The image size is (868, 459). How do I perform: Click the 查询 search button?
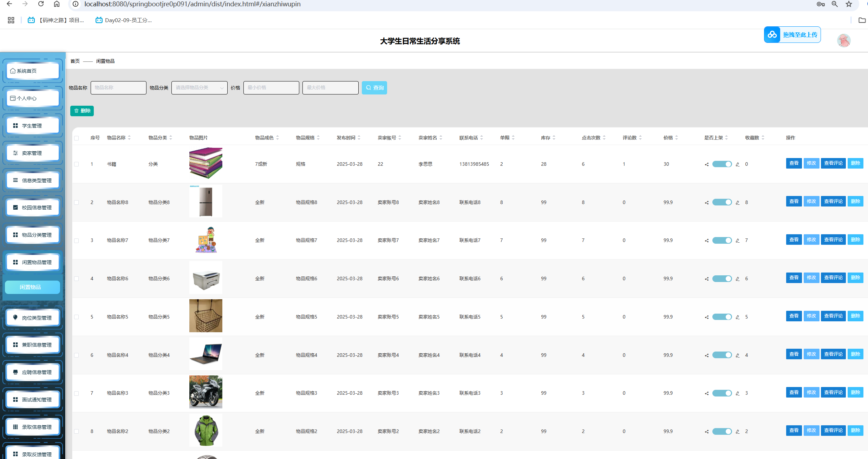pyautogui.click(x=374, y=88)
